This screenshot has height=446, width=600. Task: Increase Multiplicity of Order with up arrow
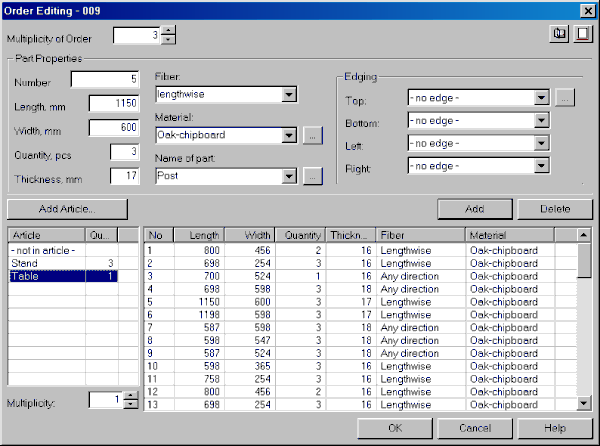168,30
